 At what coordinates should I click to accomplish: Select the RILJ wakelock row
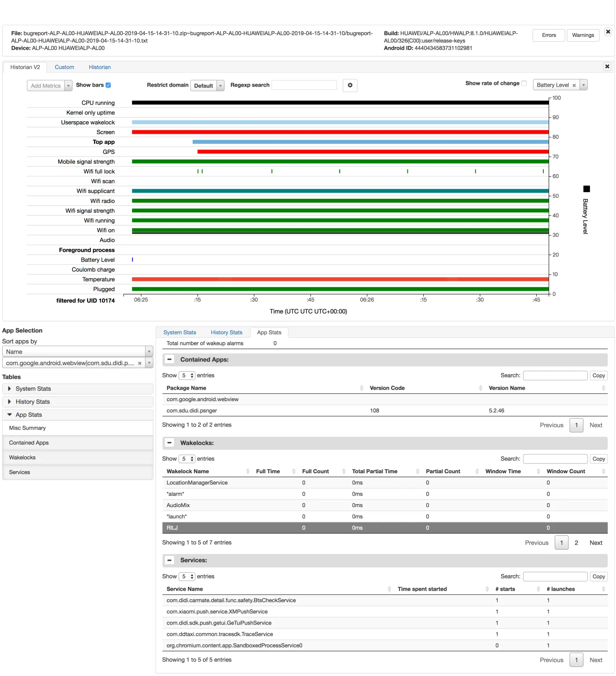click(385, 528)
